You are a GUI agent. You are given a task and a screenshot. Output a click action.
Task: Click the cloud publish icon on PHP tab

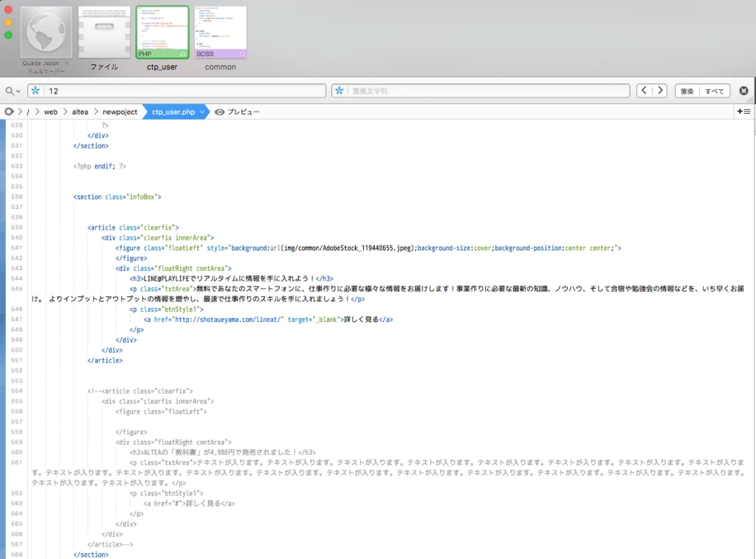183,54
